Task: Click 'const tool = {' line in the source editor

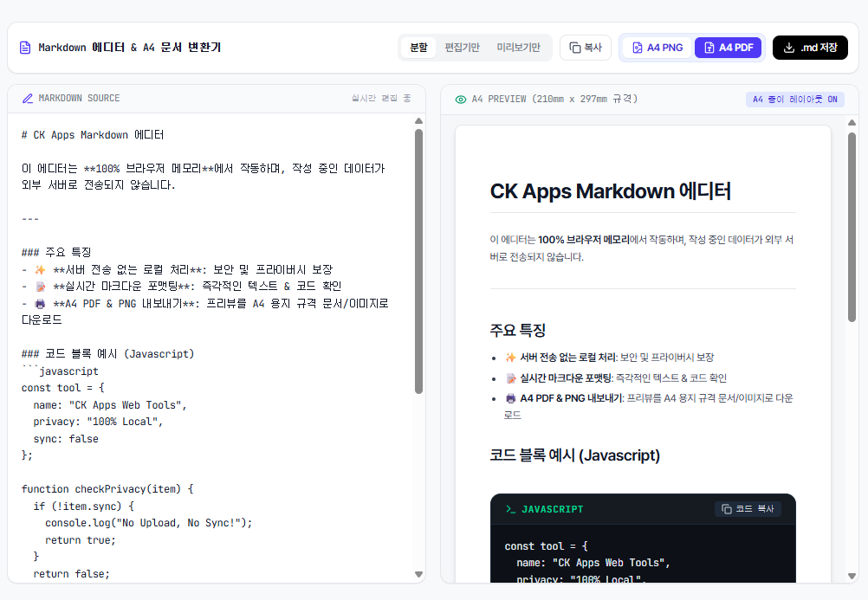Action: 62,388
